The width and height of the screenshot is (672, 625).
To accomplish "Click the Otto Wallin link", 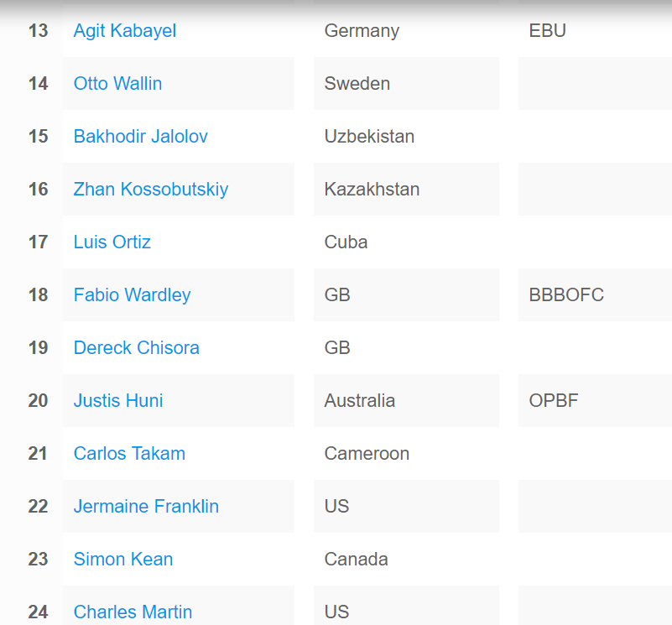I will (x=117, y=84).
